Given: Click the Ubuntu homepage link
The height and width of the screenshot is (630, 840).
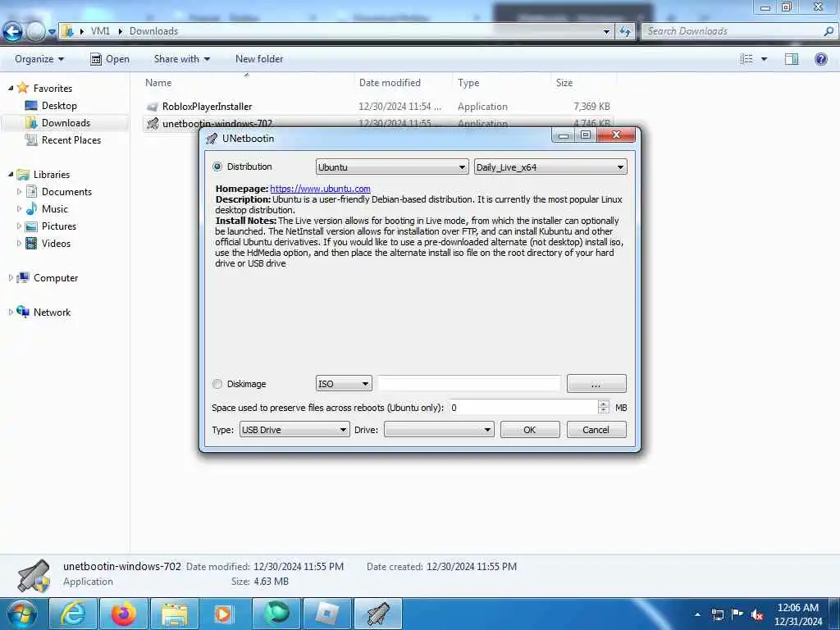Looking at the screenshot, I should tap(321, 189).
